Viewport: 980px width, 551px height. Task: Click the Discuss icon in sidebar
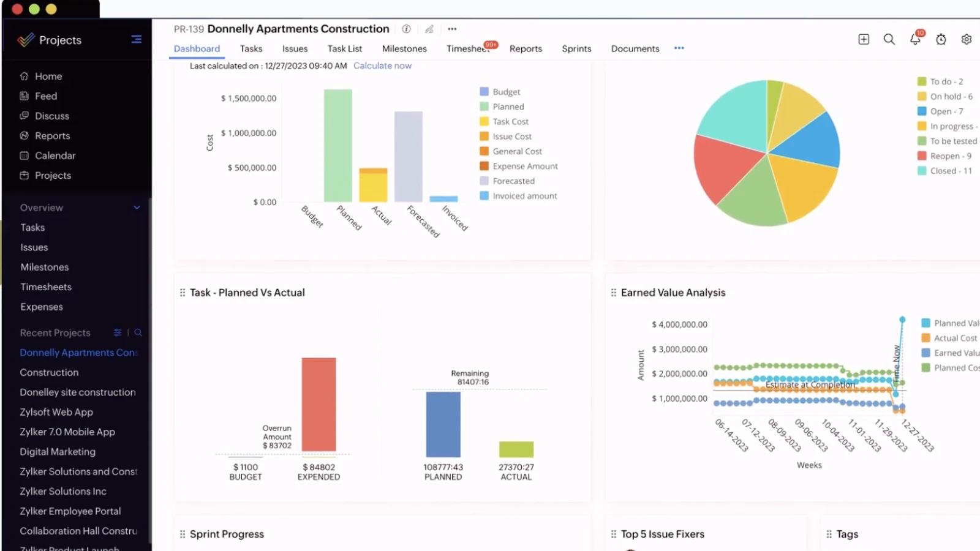[24, 116]
